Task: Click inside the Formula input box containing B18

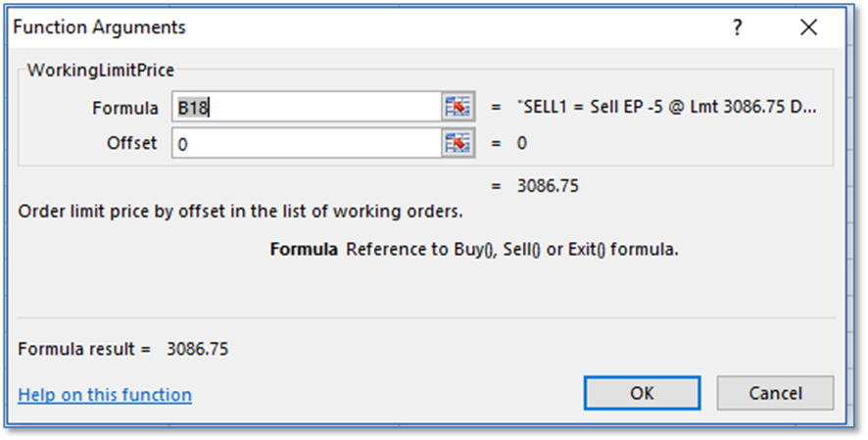Action: pos(306,107)
